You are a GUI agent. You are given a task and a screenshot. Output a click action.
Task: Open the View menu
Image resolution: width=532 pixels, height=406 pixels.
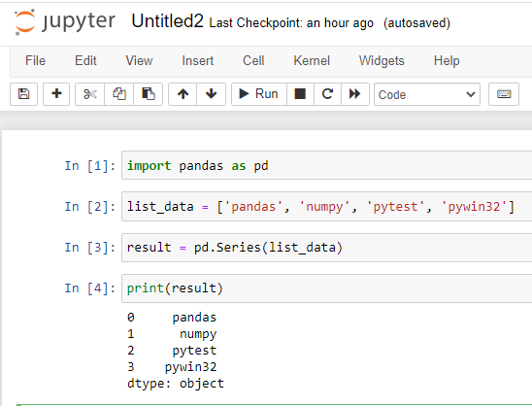(x=139, y=61)
